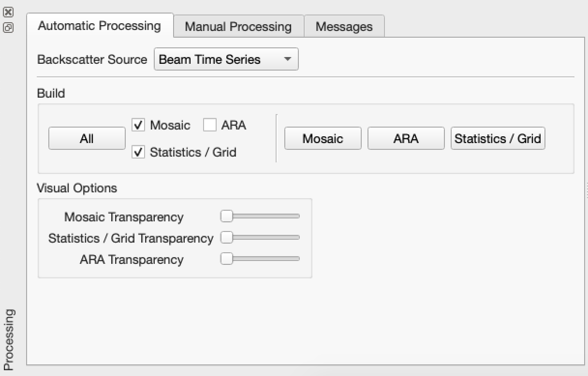Click the All build button
This screenshot has width=588, height=376.
click(87, 138)
